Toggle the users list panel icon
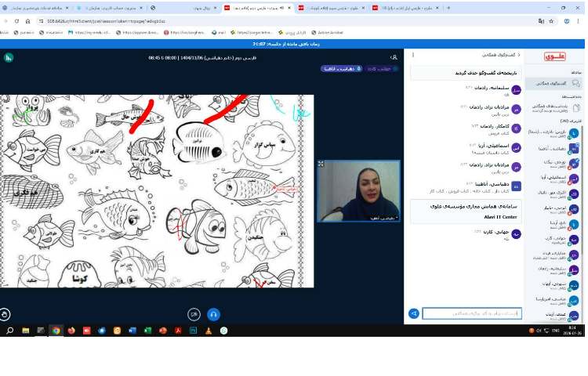This screenshot has height=376, width=588. [x=394, y=57]
